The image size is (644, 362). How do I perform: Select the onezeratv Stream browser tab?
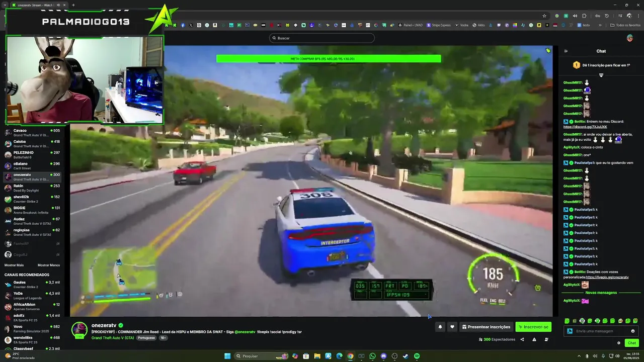tap(39, 5)
